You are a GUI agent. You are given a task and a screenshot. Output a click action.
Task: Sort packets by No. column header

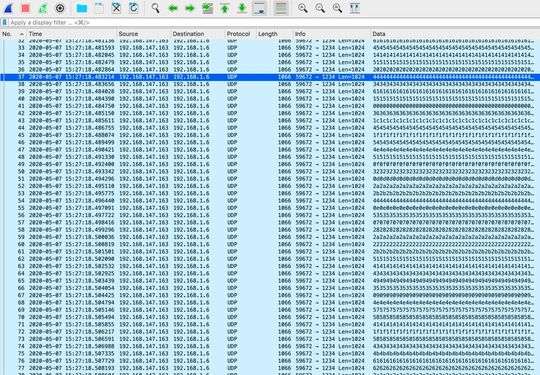13,34
